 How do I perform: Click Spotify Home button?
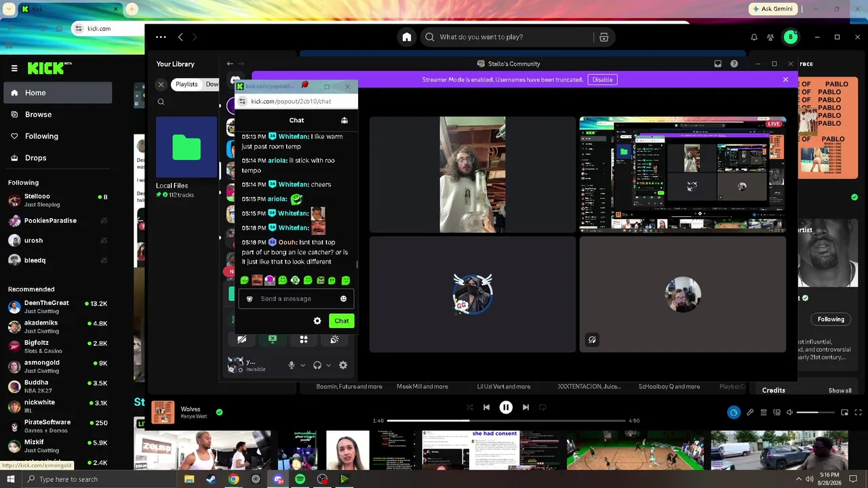click(x=407, y=37)
